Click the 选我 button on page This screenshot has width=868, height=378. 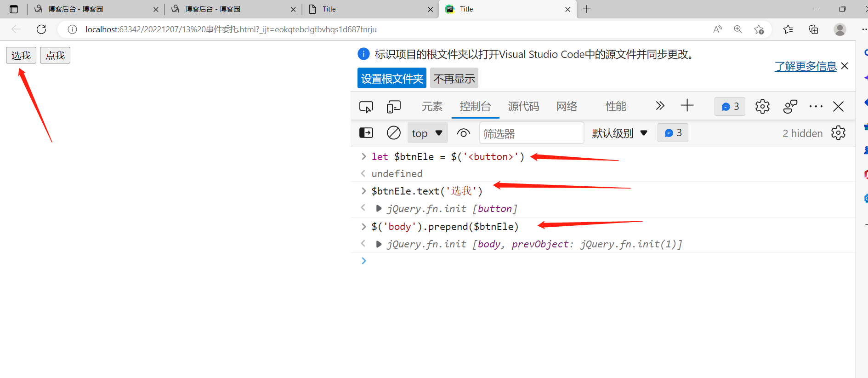tap(21, 55)
